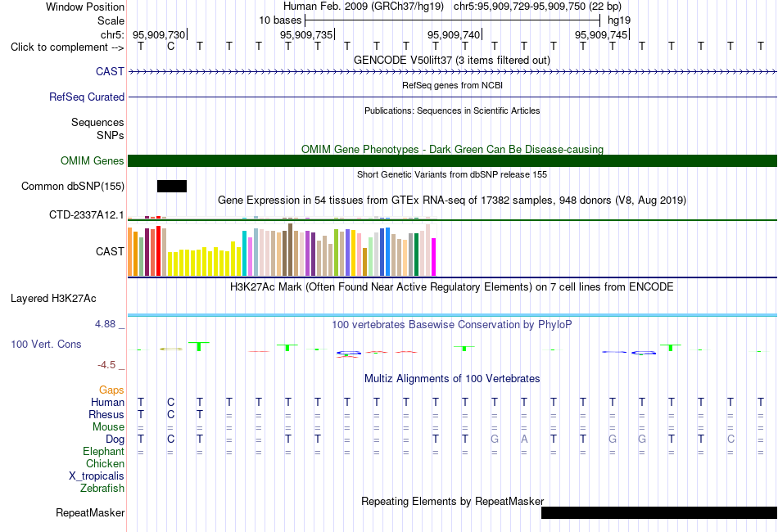Click the magenta bar in CAST GTEx chart
Image resolution: width=778 pixels, height=532 pixels.
[434, 257]
